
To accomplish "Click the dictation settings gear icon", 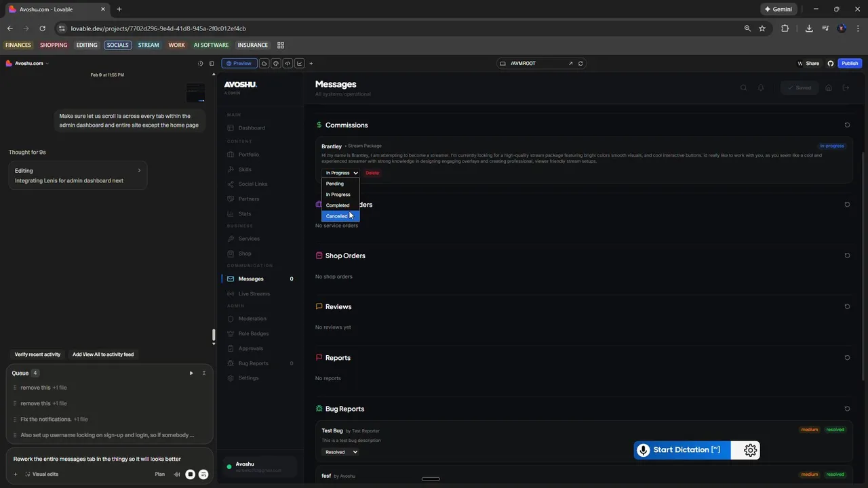I will pos(750,450).
